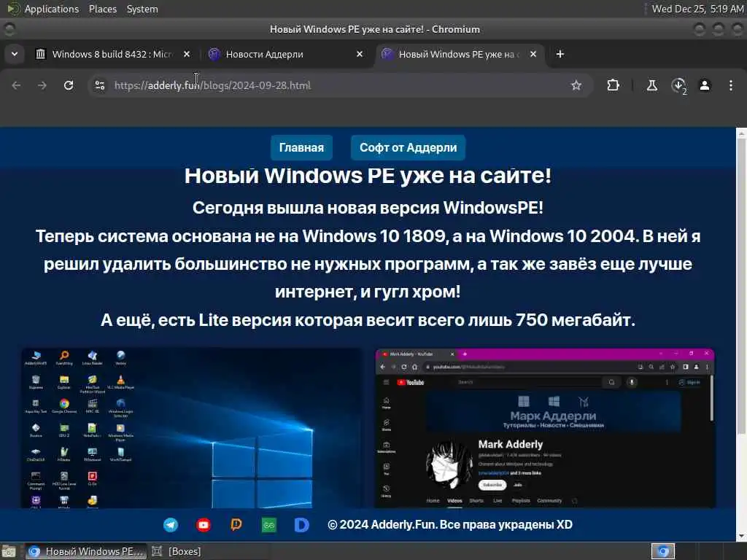Show downloads in the toolbar
The width and height of the screenshot is (747, 560).
point(678,86)
